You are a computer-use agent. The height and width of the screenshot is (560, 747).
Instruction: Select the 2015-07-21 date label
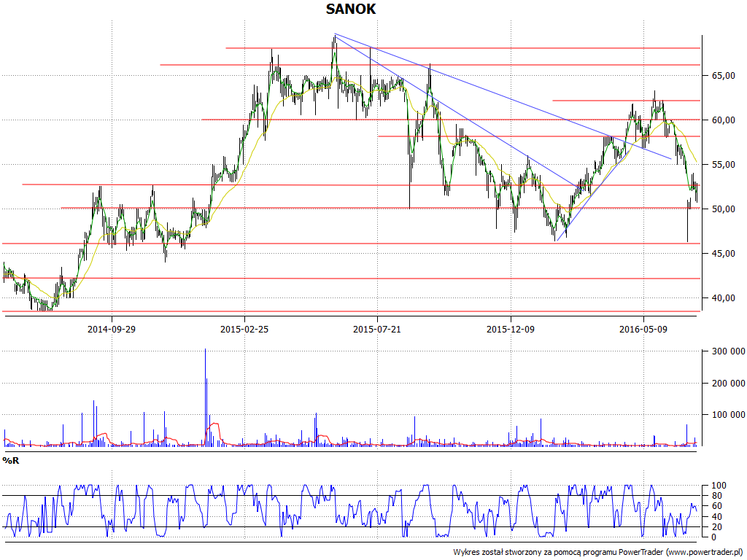click(x=377, y=329)
